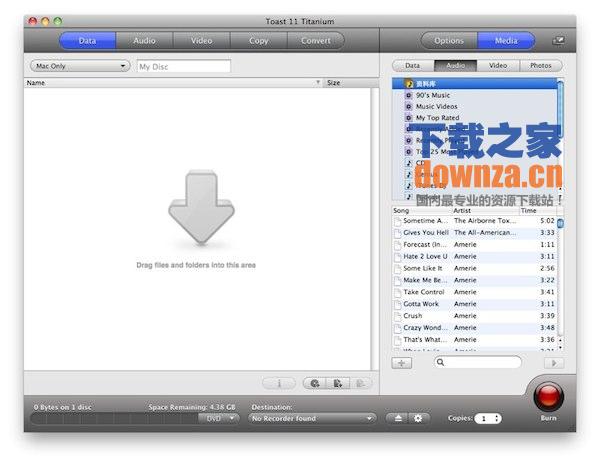Select the Audio media browser tab
Viewport: 600px width, 465px height.
tap(455, 66)
